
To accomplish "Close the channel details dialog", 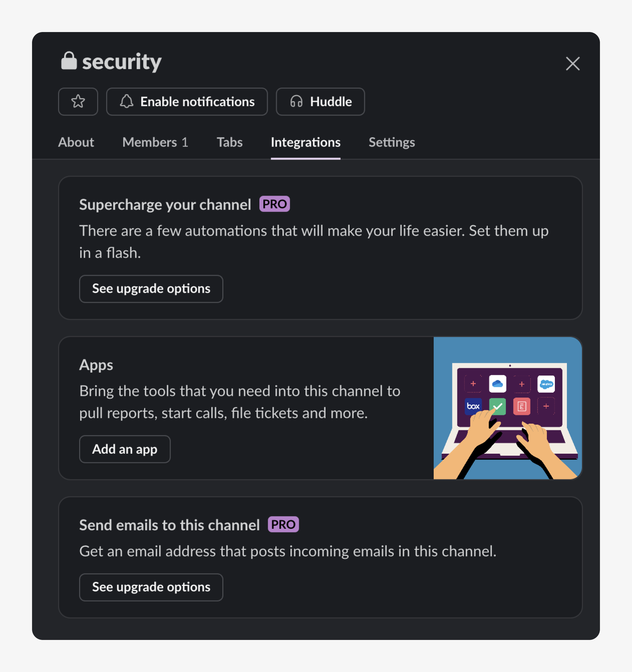I will [573, 63].
